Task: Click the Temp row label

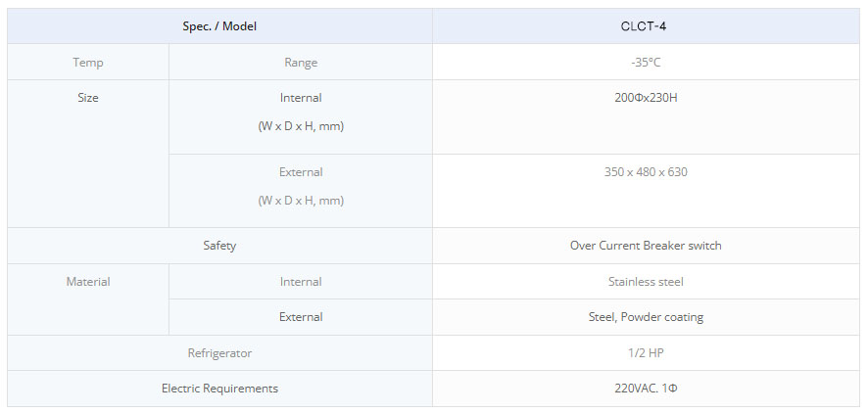Action: point(88,63)
